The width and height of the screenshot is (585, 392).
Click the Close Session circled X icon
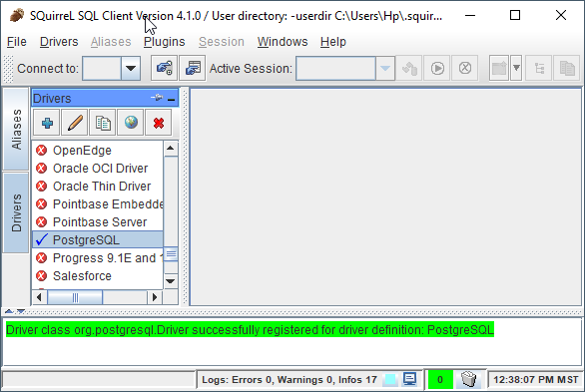[x=465, y=68]
